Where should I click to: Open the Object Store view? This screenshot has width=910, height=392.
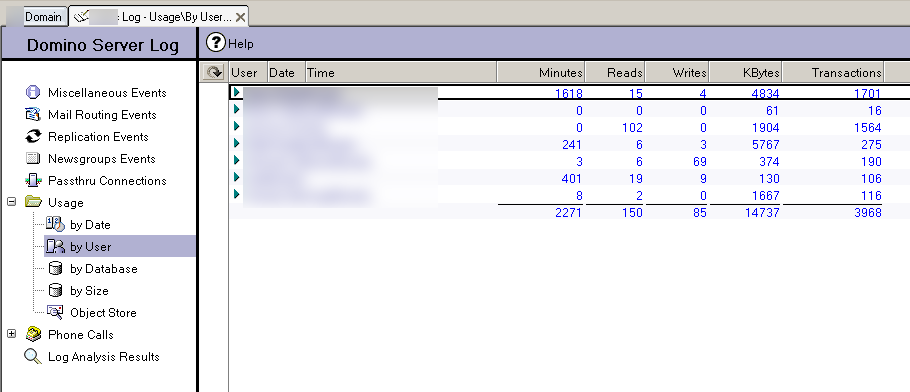pos(103,313)
